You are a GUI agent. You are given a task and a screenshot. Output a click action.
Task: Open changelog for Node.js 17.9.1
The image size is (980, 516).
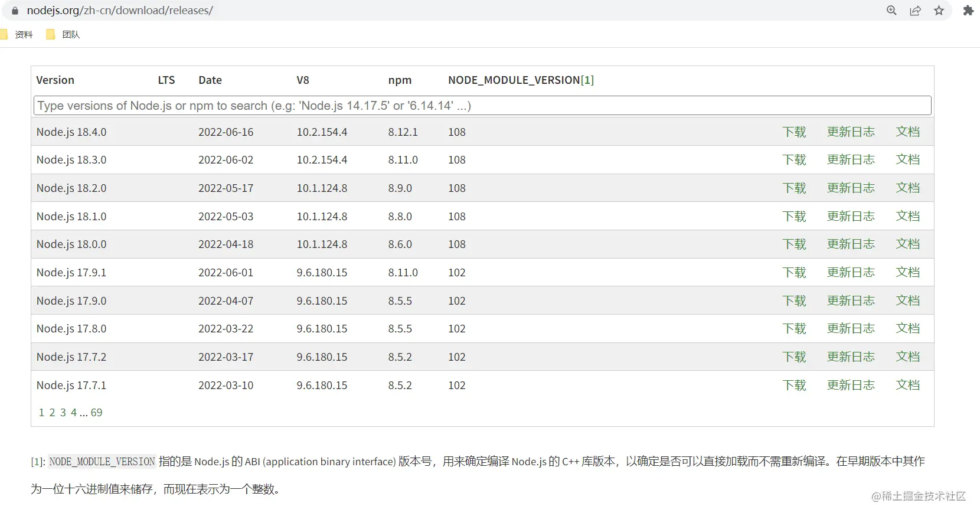(x=851, y=273)
